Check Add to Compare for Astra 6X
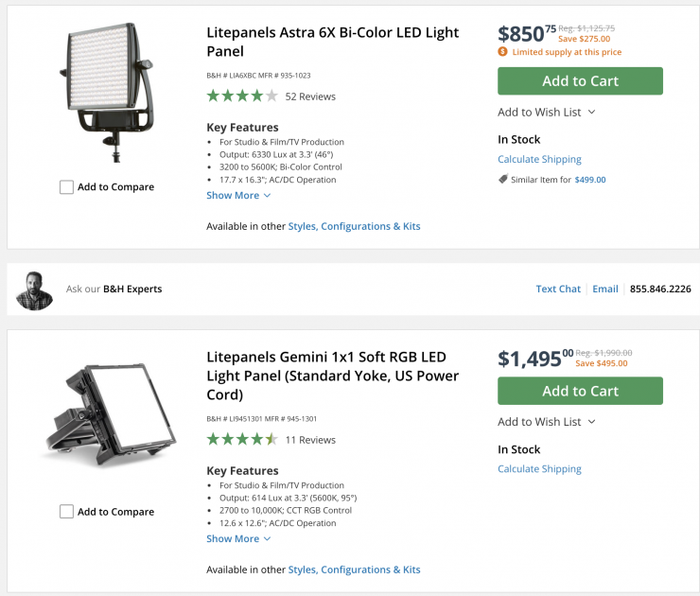This screenshot has height=596, width=700. click(x=66, y=187)
